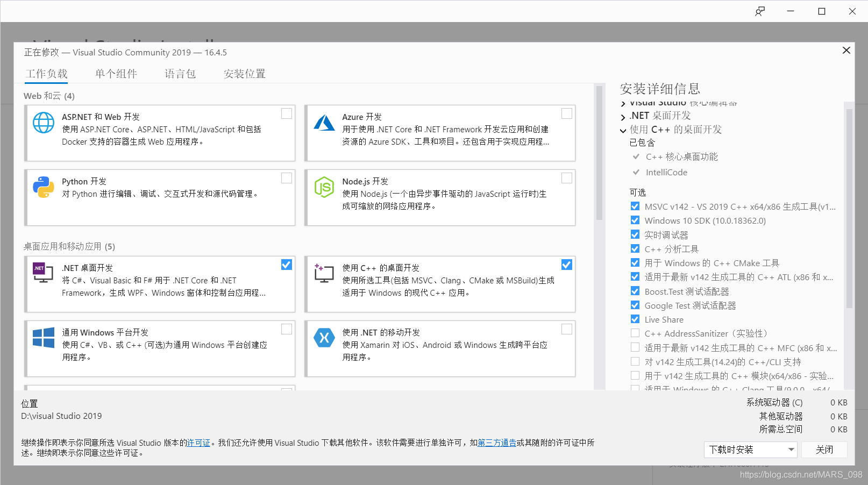Click the Azure development logo icon
868x485 pixels.
[324, 123]
